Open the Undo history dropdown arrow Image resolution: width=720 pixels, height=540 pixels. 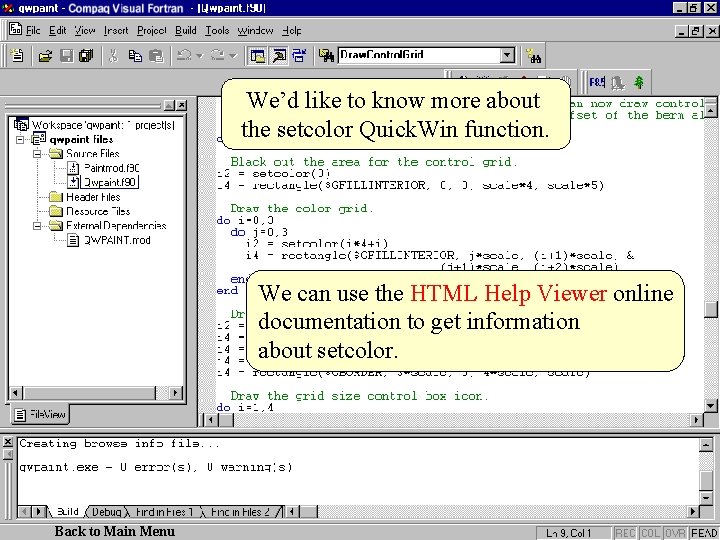click(x=199, y=56)
